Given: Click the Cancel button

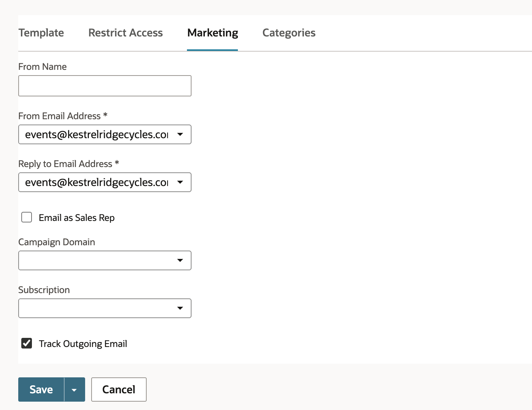Looking at the screenshot, I should 119,389.
